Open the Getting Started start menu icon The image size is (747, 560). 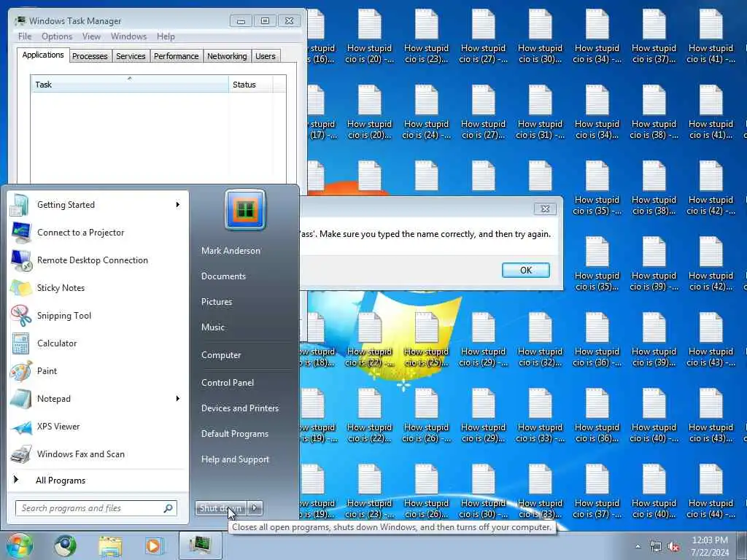pos(20,205)
